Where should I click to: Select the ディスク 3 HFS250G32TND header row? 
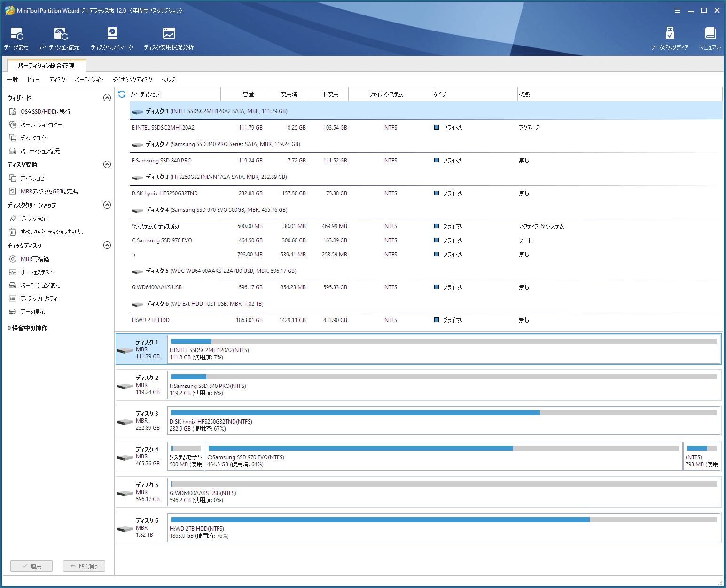426,177
